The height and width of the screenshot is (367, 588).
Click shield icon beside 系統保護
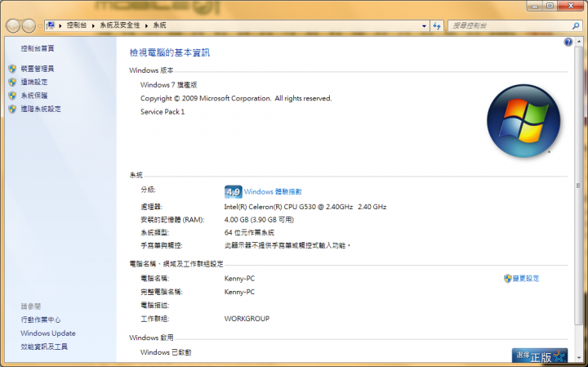pos(12,96)
